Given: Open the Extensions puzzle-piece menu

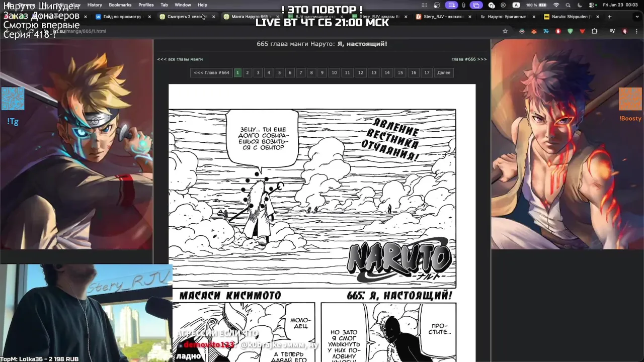Looking at the screenshot, I should (x=594, y=31).
